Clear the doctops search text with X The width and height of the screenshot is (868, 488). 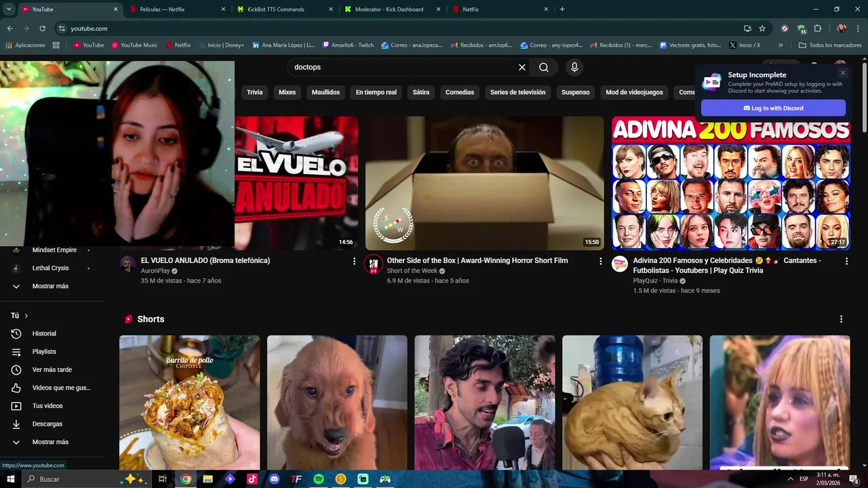coord(522,67)
